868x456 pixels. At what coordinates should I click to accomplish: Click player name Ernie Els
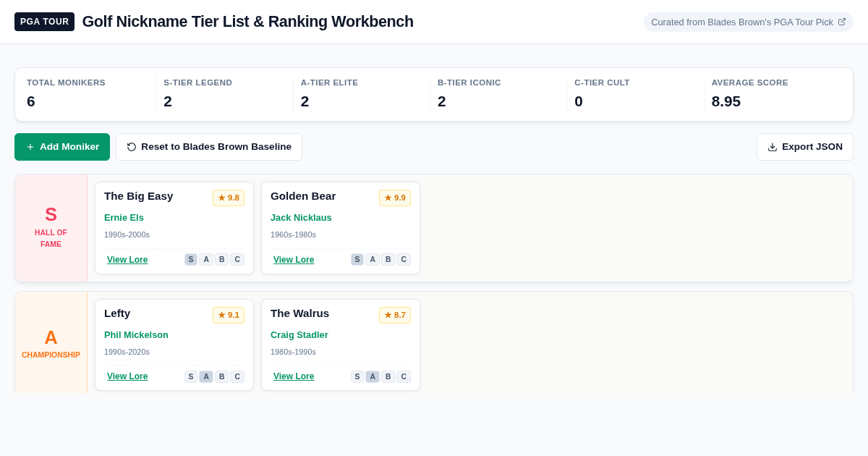[x=124, y=218]
